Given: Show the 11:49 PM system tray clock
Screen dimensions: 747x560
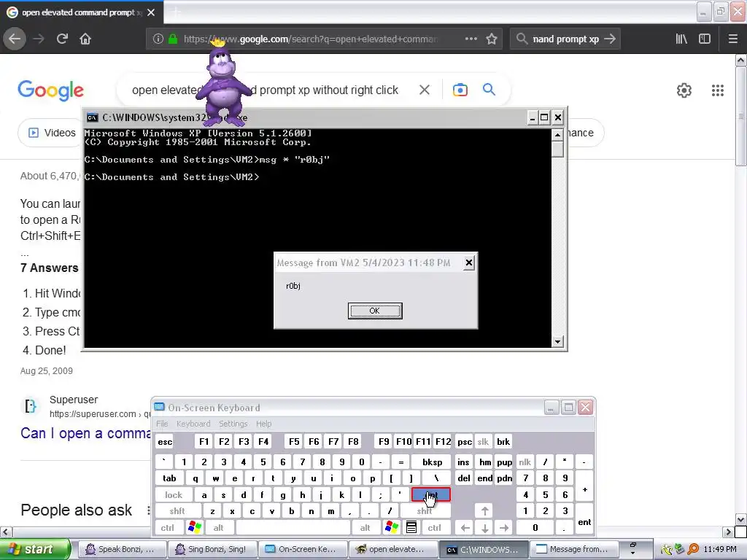Looking at the screenshot, I should click(720, 549).
